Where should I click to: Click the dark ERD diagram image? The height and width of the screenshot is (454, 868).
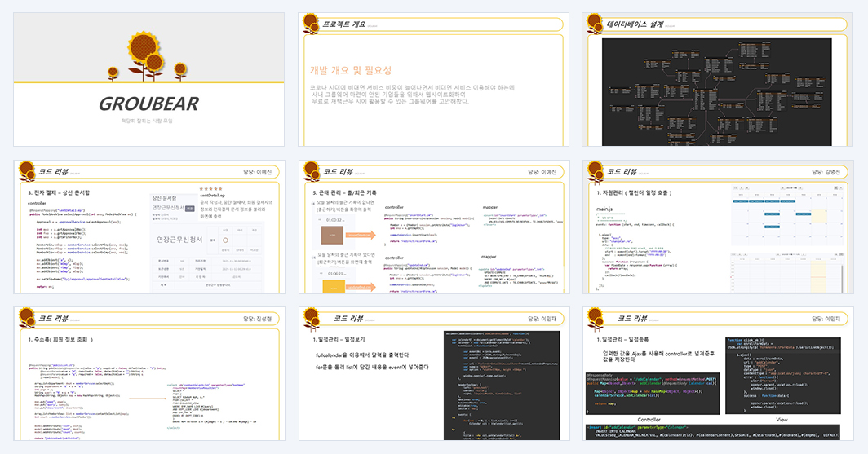(717, 92)
